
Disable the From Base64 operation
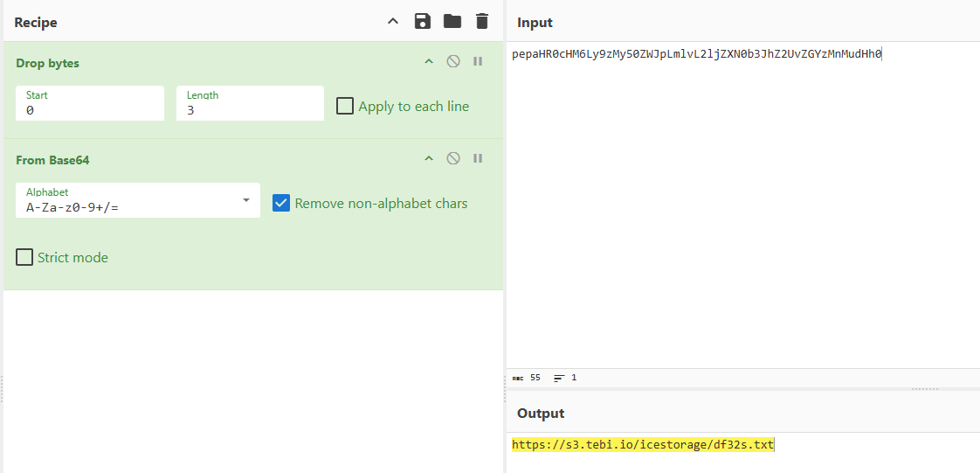pyautogui.click(x=453, y=158)
